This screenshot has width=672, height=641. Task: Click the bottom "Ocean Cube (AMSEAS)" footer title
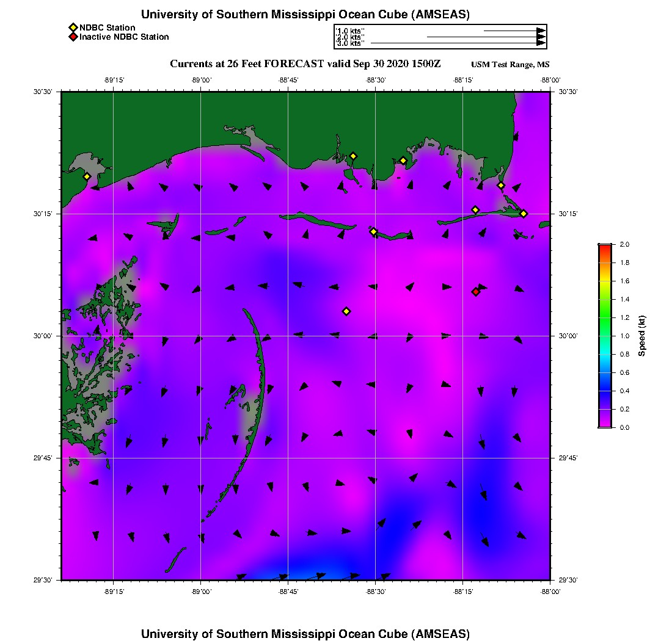point(305,634)
